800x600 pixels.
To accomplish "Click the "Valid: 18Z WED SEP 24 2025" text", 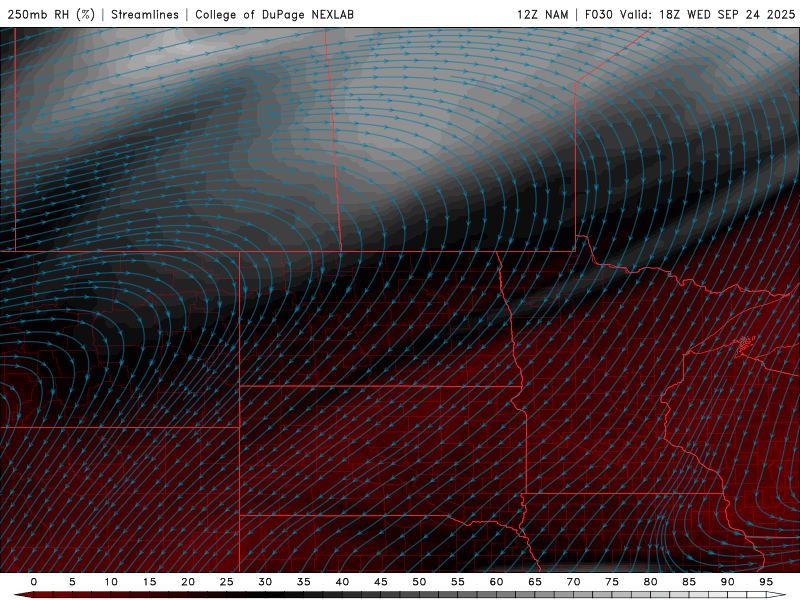I will 707,14.
